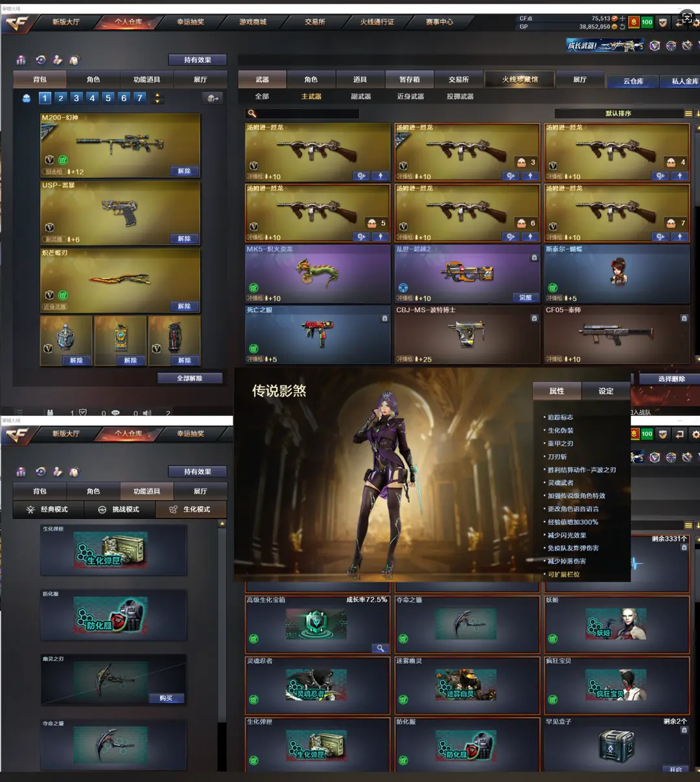Click the green badge on MK5-炽火炎龙 card

[253, 288]
